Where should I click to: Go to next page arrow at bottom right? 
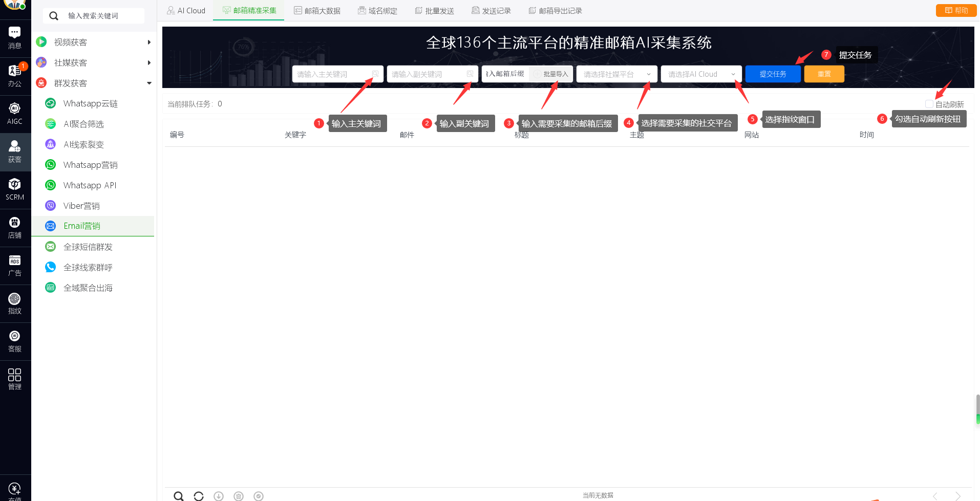click(x=957, y=496)
